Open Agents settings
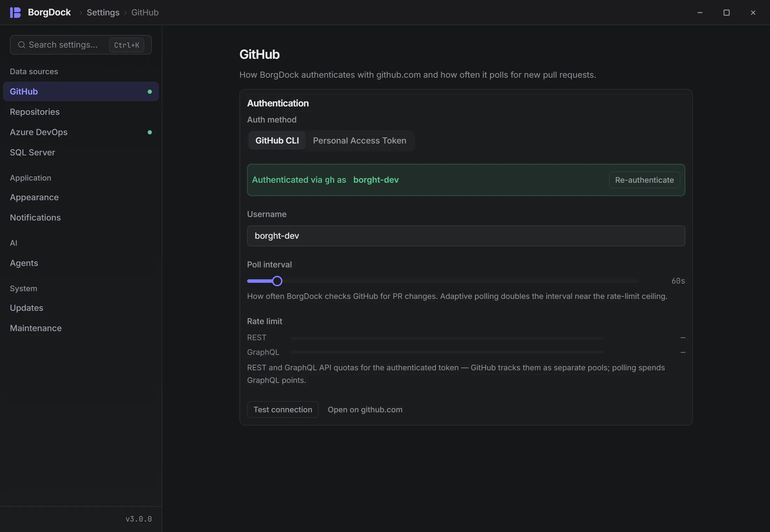 81,263
